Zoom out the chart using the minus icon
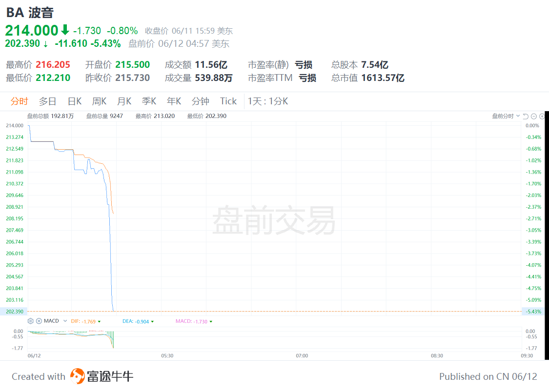The image size is (549, 392). [x=534, y=117]
